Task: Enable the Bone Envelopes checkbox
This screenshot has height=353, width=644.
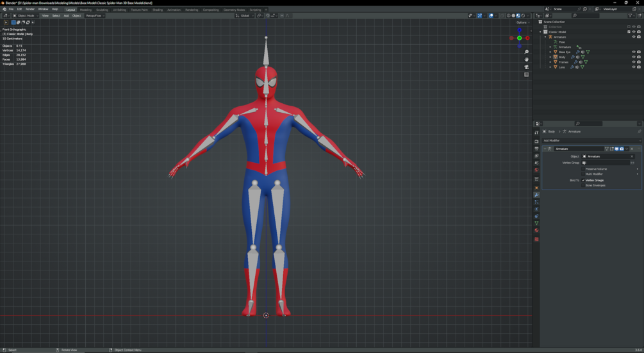Action: (584, 185)
